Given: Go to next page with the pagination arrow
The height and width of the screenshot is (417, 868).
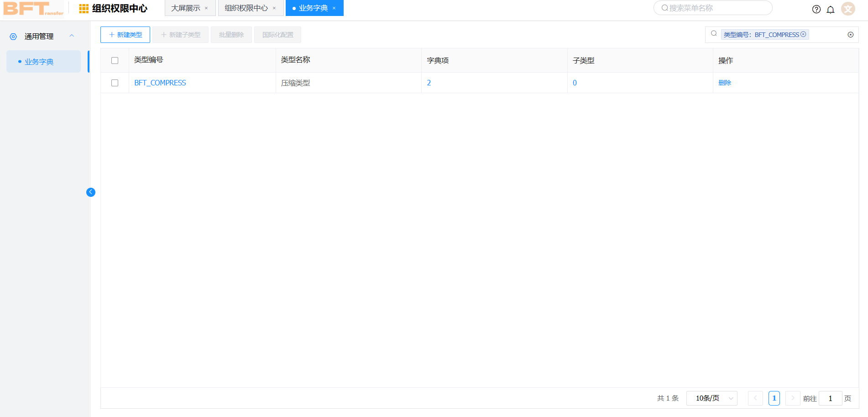Looking at the screenshot, I should click(793, 398).
